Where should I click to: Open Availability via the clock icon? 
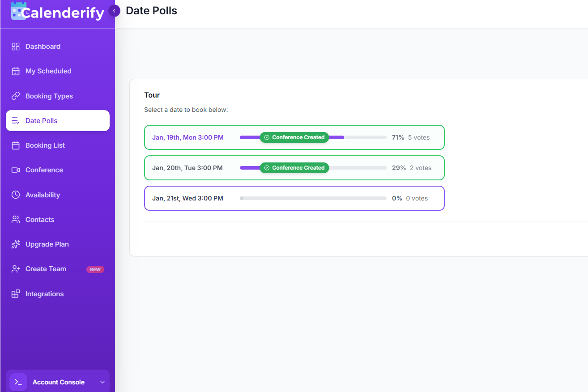[x=16, y=195]
